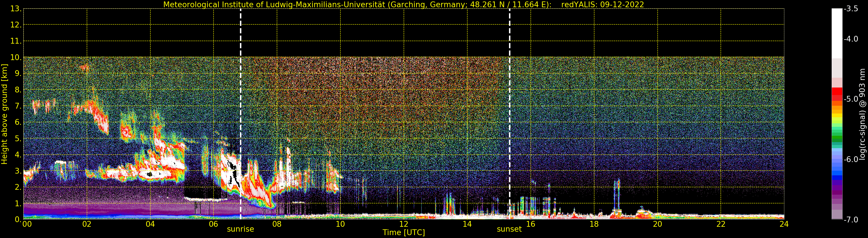Click the '6.' height axis tick label
Screen dimensions: 868x238
coord(18,122)
